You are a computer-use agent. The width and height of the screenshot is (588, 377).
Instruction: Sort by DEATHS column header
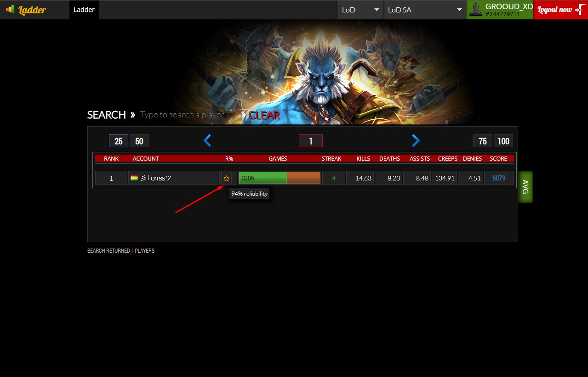pos(389,158)
